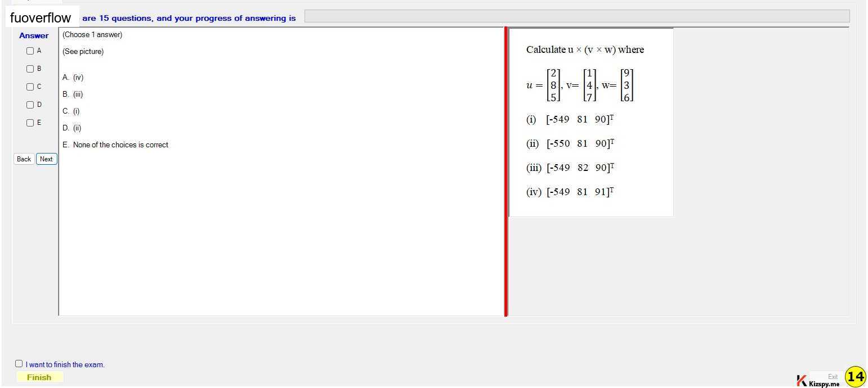Click '(See picture)' text
This screenshot has width=868, height=388.
(83, 52)
